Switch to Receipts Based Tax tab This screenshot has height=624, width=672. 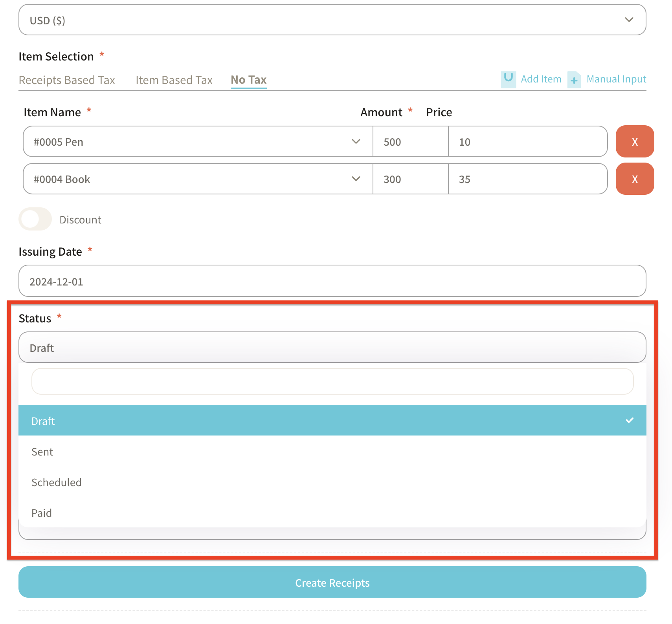pyautogui.click(x=67, y=80)
